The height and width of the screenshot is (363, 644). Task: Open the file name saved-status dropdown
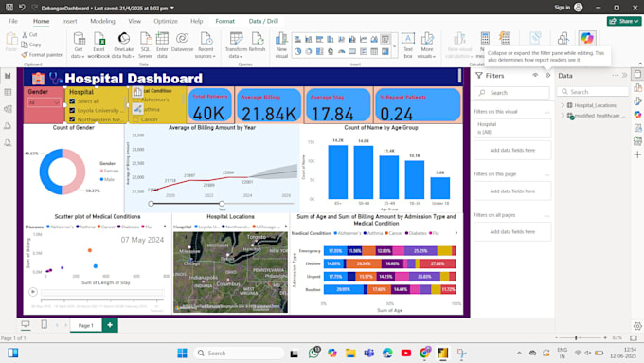[172, 8]
